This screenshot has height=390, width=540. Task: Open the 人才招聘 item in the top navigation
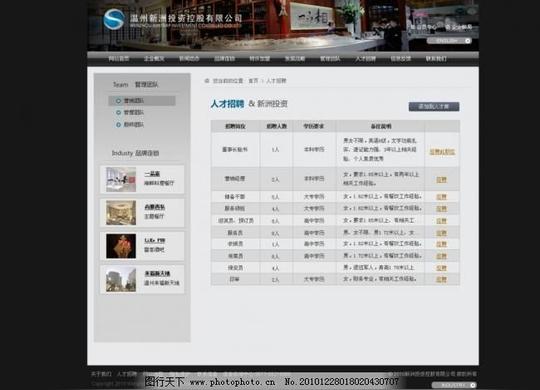coord(365,59)
